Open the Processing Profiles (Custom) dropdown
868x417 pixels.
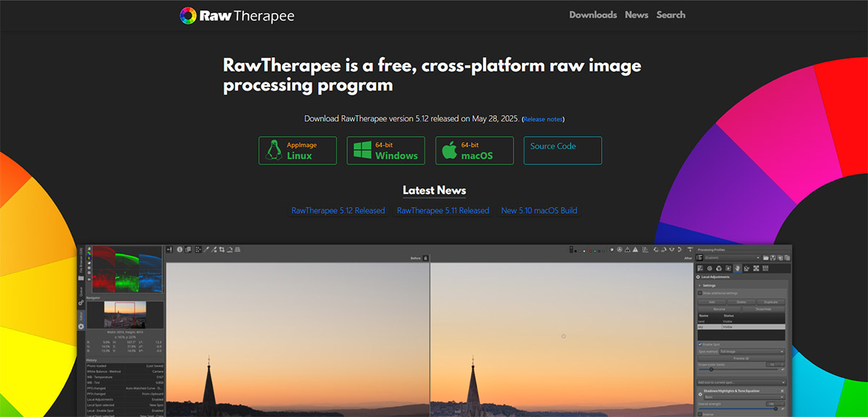tap(732, 258)
